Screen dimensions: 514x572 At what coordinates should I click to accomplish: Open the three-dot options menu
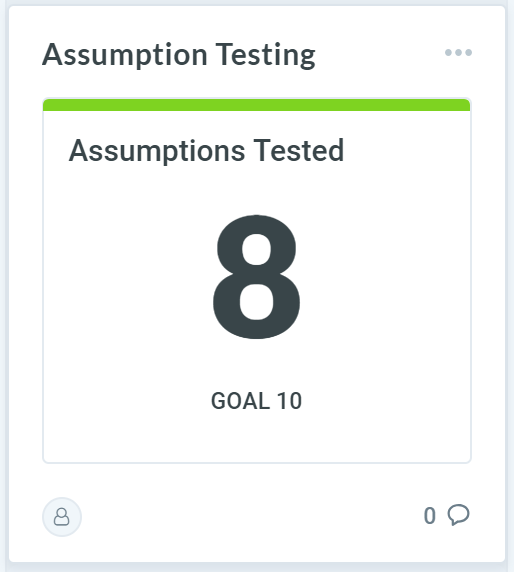point(458,53)
